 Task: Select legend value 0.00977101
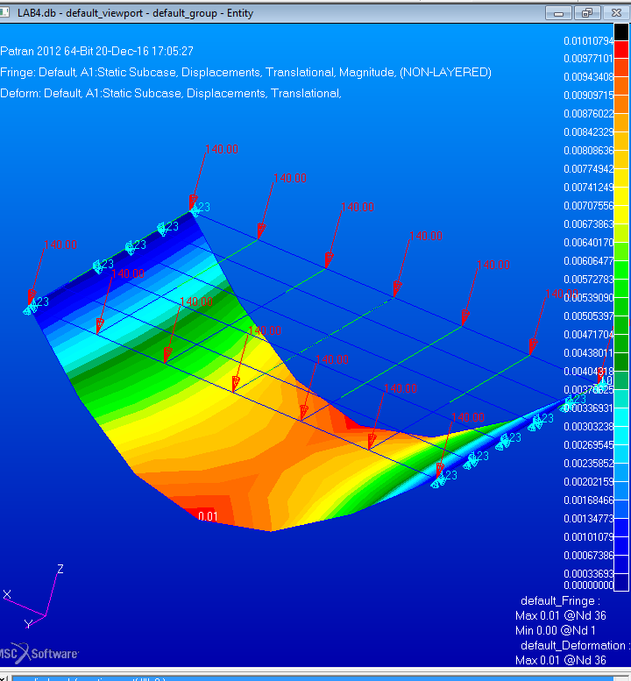(x=588, y=58)
